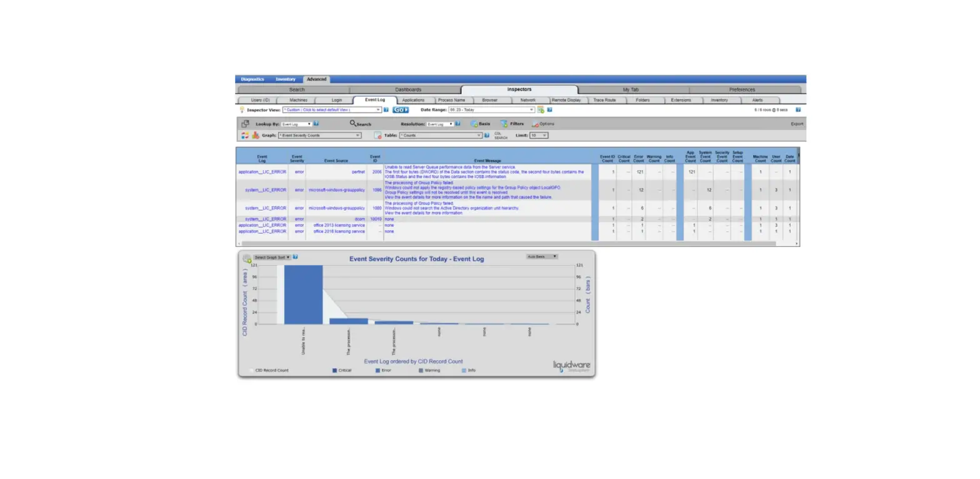980x479 pixels.
Task: Open the office 2013 licensing service link
Action: pos(339,225)
